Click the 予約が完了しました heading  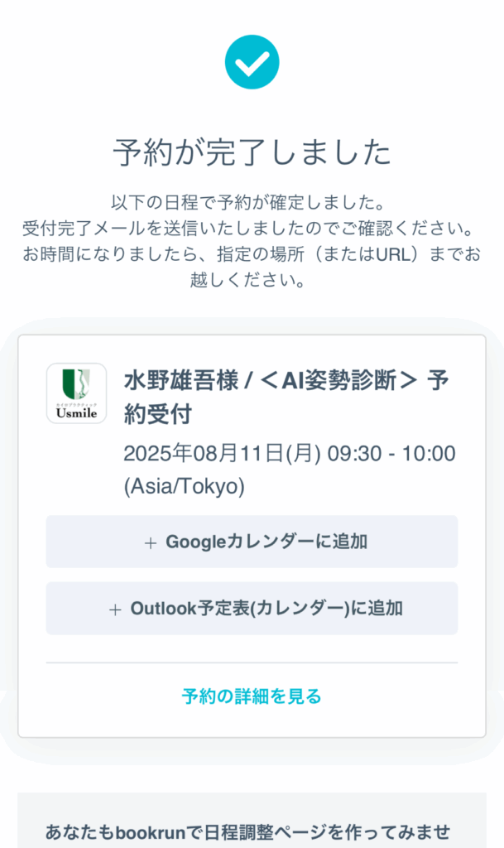tap(252, 152)
